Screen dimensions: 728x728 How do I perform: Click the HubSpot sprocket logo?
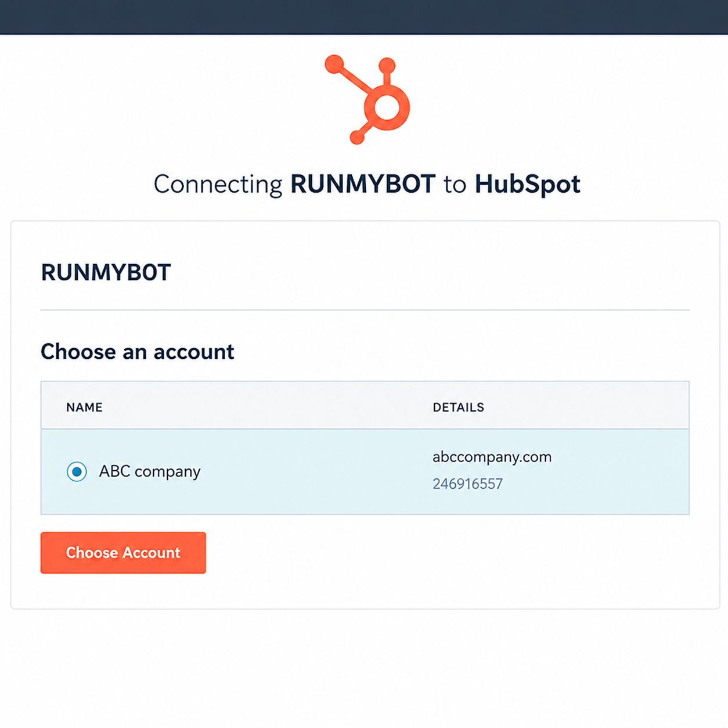[367, 99]
